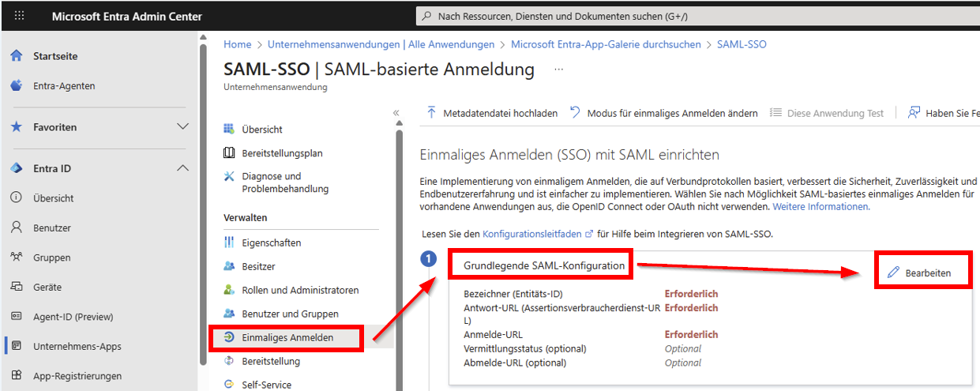The width and height of the screenshot is (980, 391).
Task: Click the search field Nach Ressourcen suchen
Action: pyautogui.click(x=698, y=16)
